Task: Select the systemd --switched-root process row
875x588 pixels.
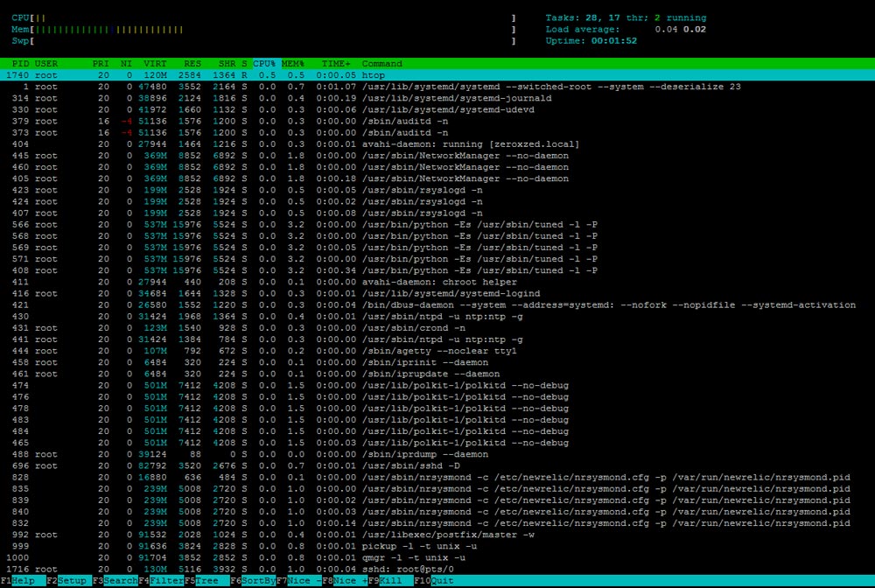Action: click(437, 87)
